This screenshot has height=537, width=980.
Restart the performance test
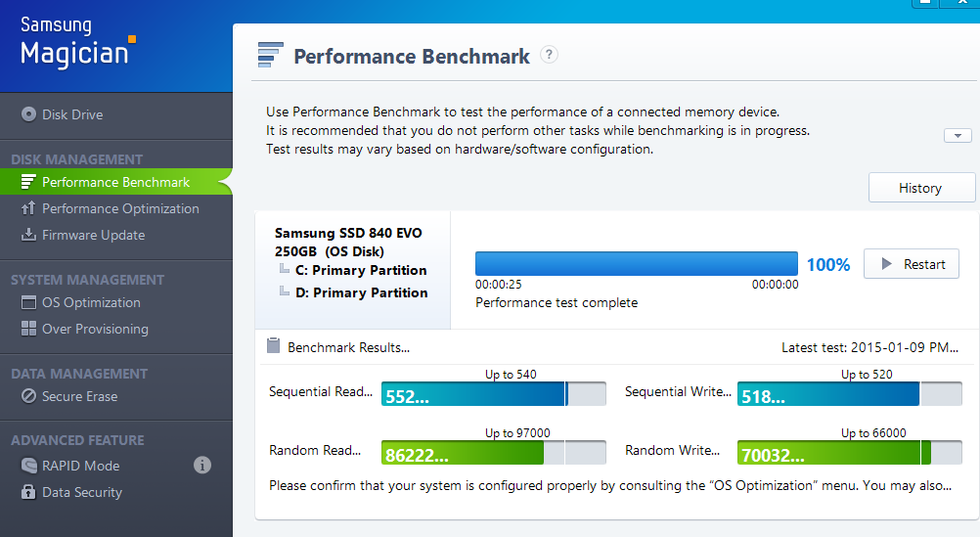pyautogui.click(x=912, y=264)
